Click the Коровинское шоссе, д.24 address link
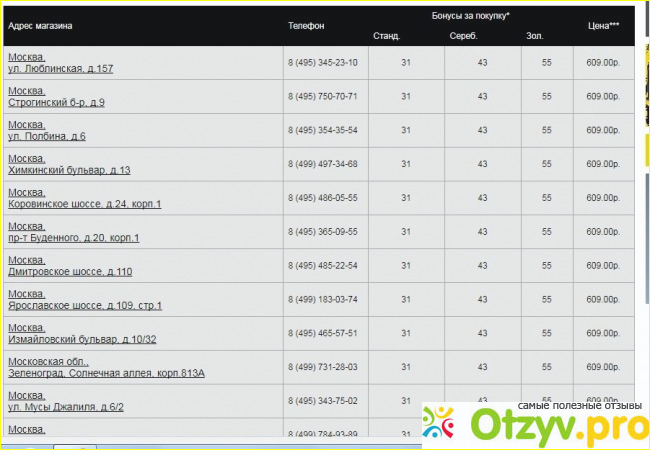 click(x=84, y=204)
